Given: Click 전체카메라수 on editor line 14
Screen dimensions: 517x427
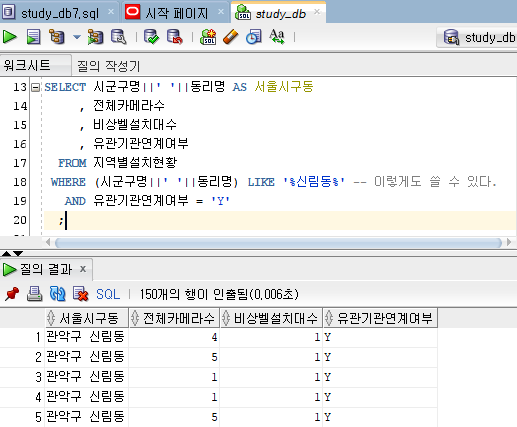Looking at the screenshot, I should point(129,106).
